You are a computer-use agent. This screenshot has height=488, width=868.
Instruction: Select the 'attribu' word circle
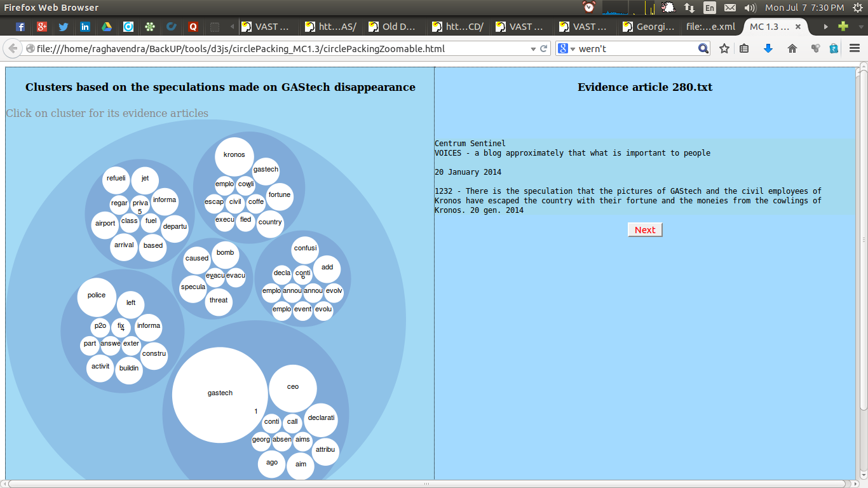[325, 451]
